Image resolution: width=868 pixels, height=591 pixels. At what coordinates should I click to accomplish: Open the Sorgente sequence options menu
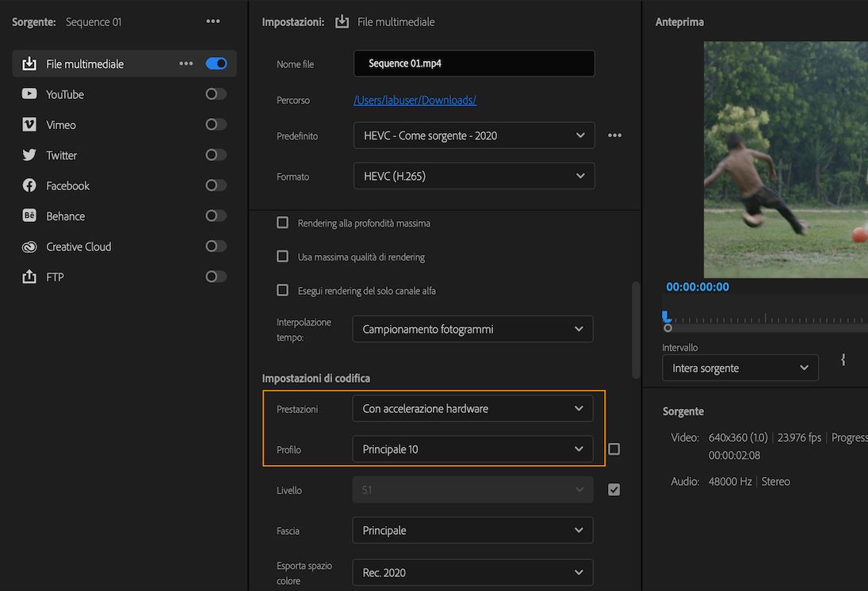(x=212, y=21)
